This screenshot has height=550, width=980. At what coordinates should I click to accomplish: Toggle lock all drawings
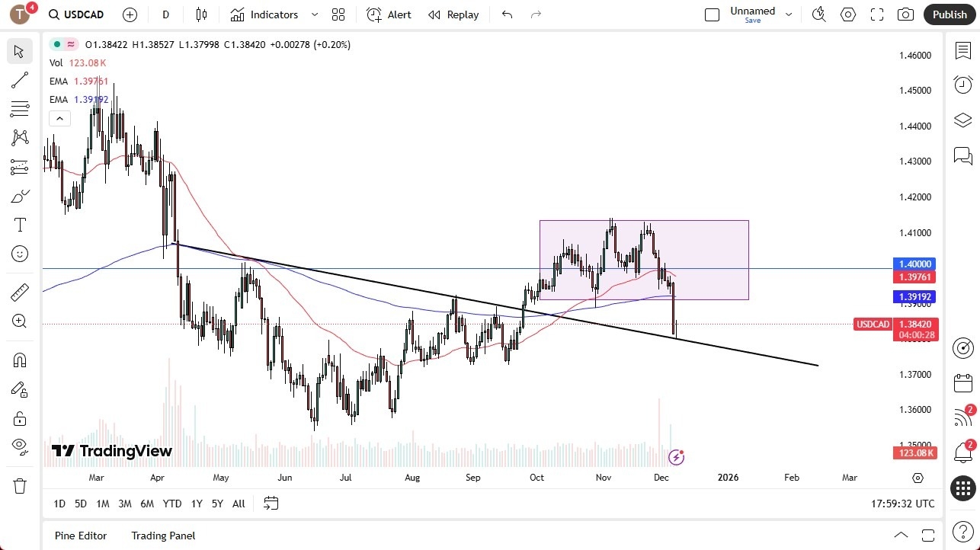(x=19, y=418)
